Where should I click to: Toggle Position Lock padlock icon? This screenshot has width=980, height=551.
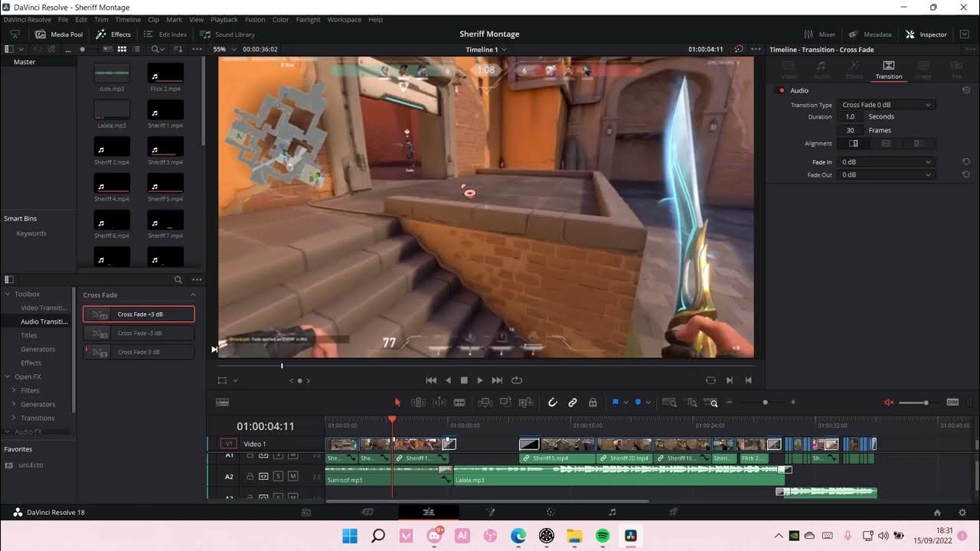(593, 403)
